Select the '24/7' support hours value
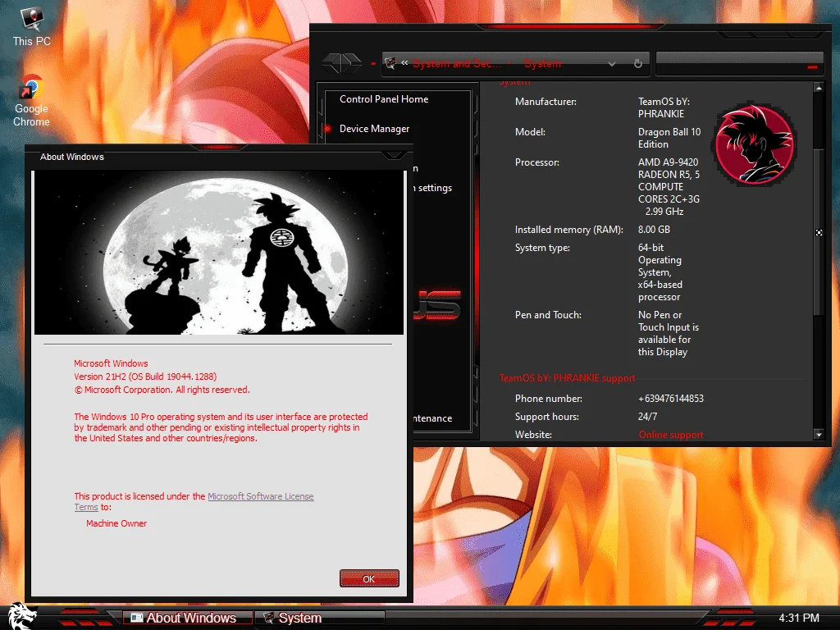Screen dimensions: 840x630 647,416
